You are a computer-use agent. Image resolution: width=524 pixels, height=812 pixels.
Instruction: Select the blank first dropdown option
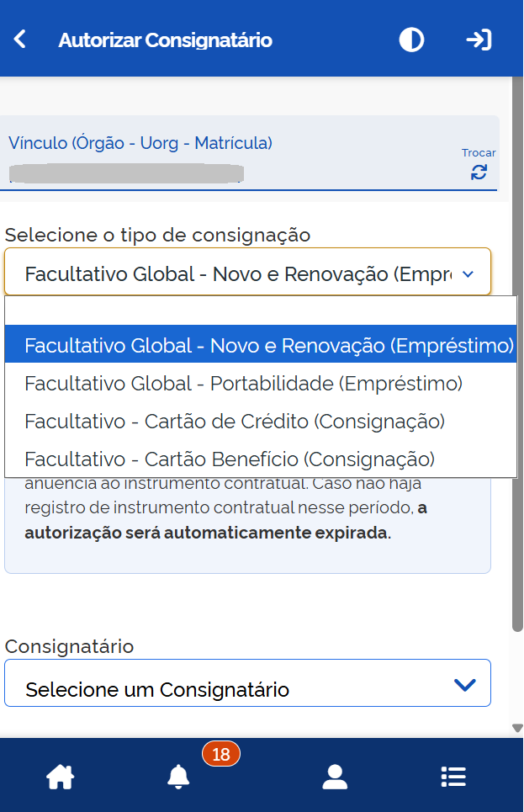(261, 310)
